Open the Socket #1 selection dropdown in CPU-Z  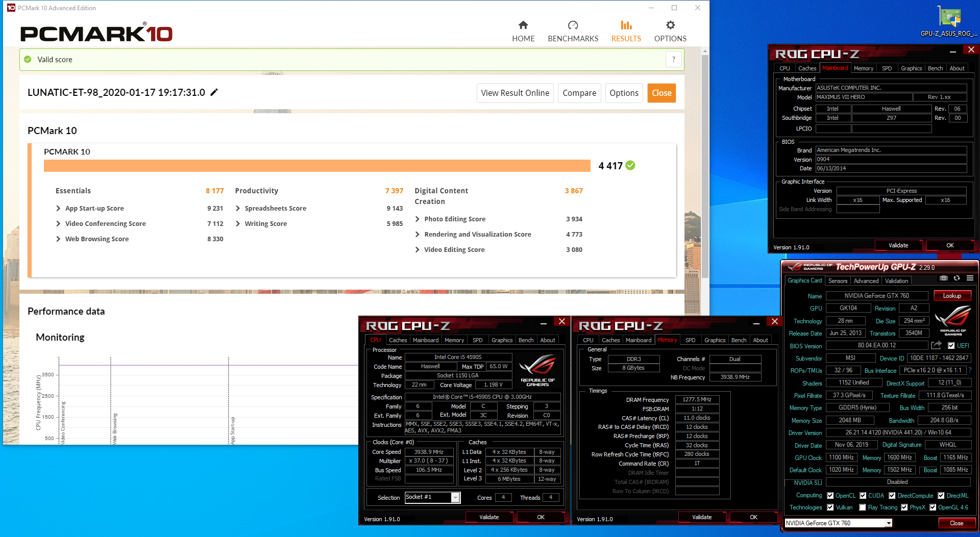[x=455, y=497]
